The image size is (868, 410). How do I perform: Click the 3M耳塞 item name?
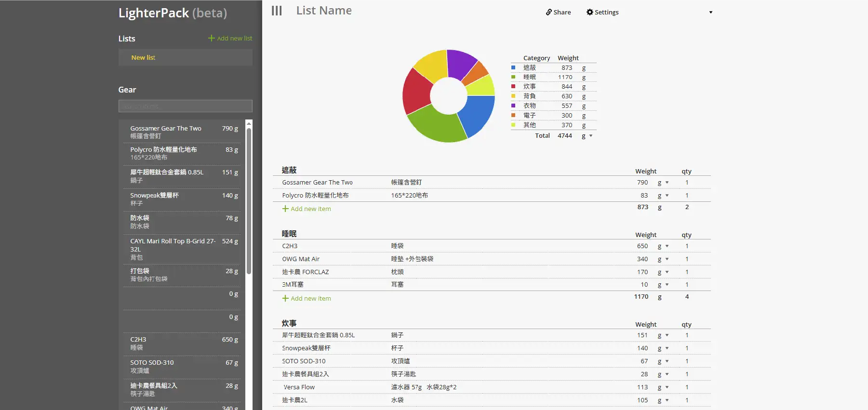[293, 285]
